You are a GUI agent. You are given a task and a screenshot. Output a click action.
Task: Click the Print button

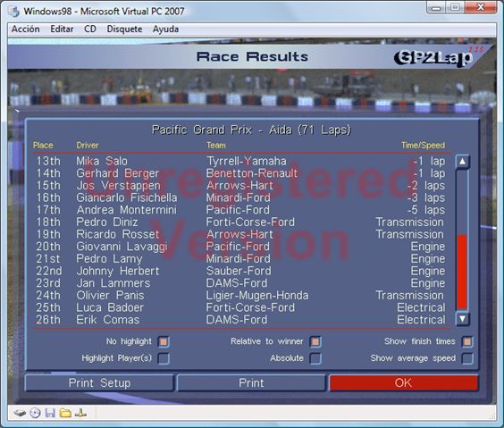click(x=251, y=382)
